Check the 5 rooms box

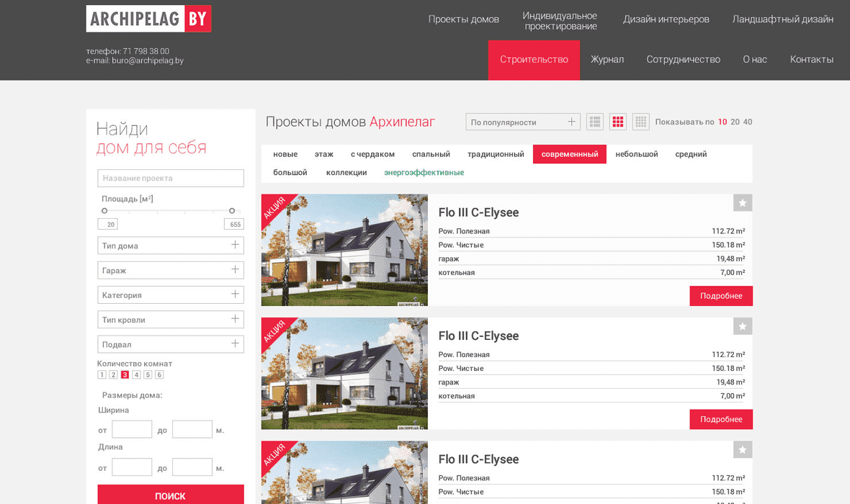tap(148, 374)
